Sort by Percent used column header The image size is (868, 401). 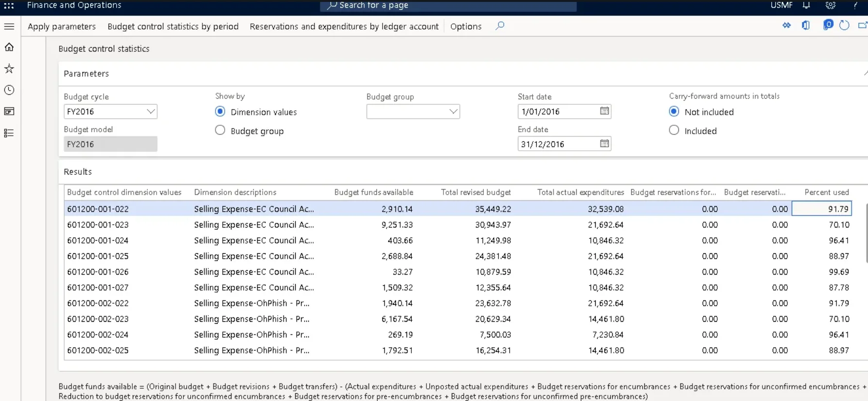click(x=827, y=192)
